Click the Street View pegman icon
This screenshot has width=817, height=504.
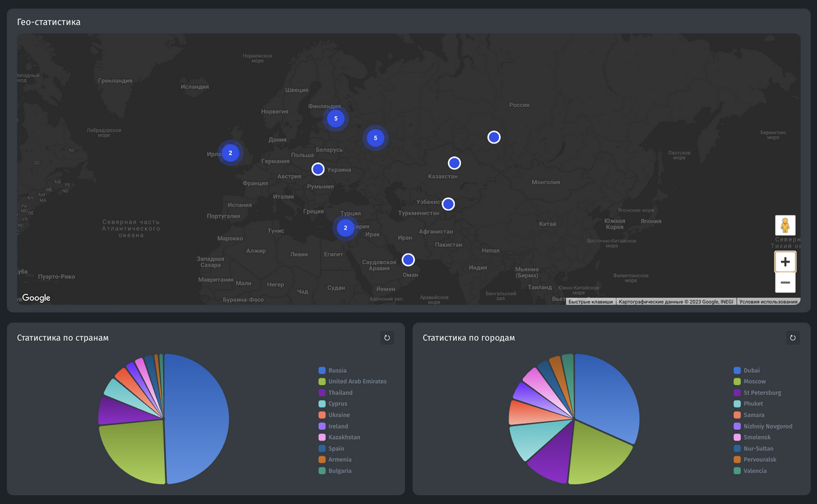[x=785, y=225]
